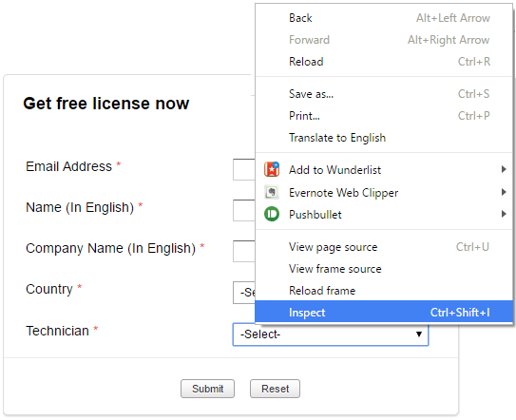Reset the license form fields
Screen dimensions: 516x420
click(276, 389)
